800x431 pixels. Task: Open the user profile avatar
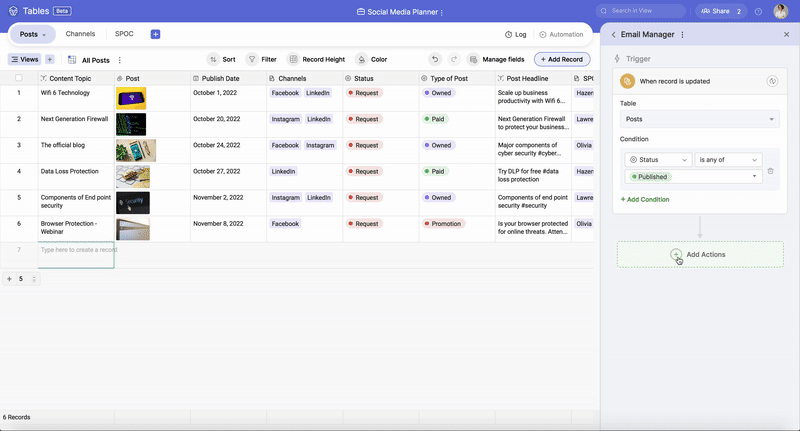tap(781, 11)
